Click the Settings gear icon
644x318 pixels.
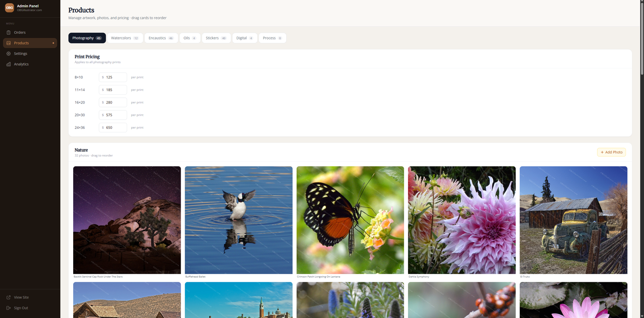[8, 54]
